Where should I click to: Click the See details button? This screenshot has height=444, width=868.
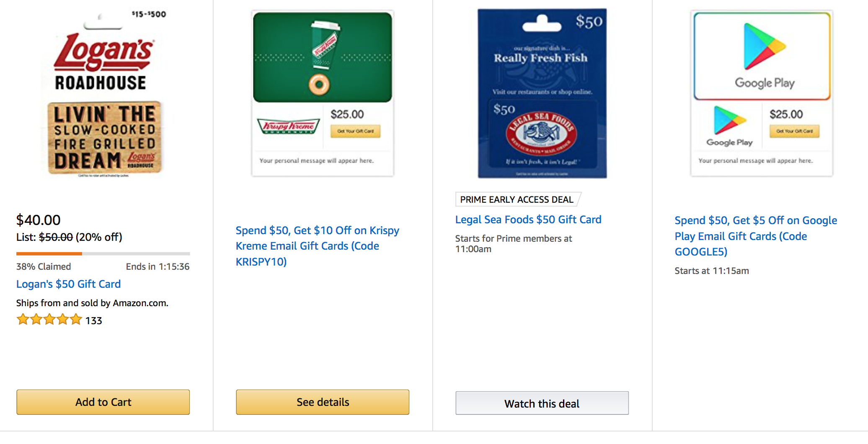(x=323, y=402)
